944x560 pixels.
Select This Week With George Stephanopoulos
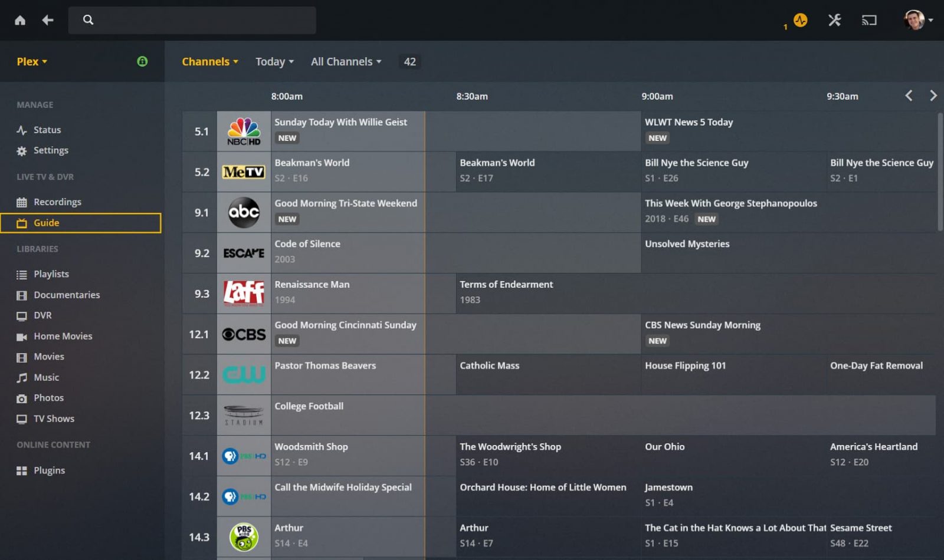pos(789,212)
